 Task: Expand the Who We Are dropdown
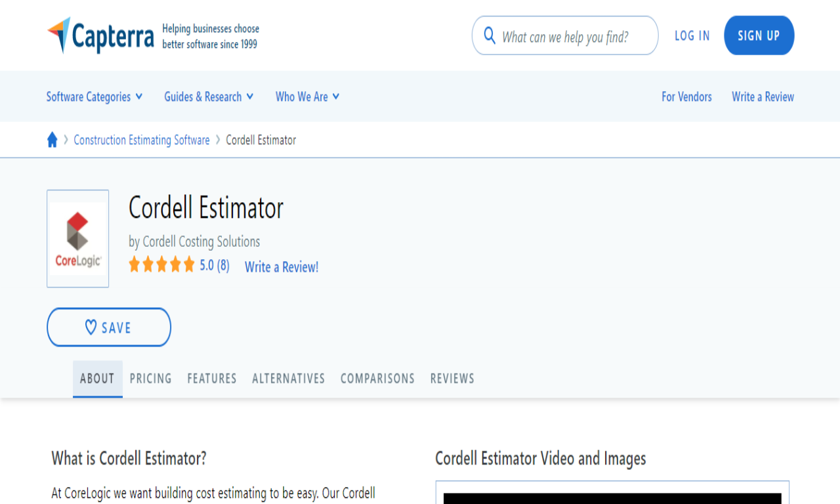pyautogui.click(x=307, y=96)
